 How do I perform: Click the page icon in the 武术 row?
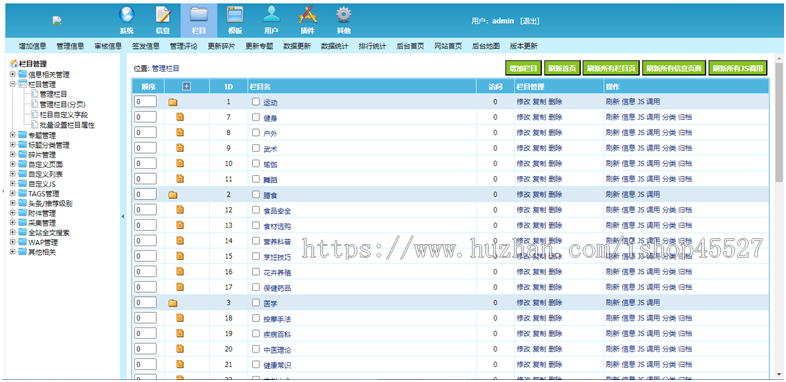180,148
